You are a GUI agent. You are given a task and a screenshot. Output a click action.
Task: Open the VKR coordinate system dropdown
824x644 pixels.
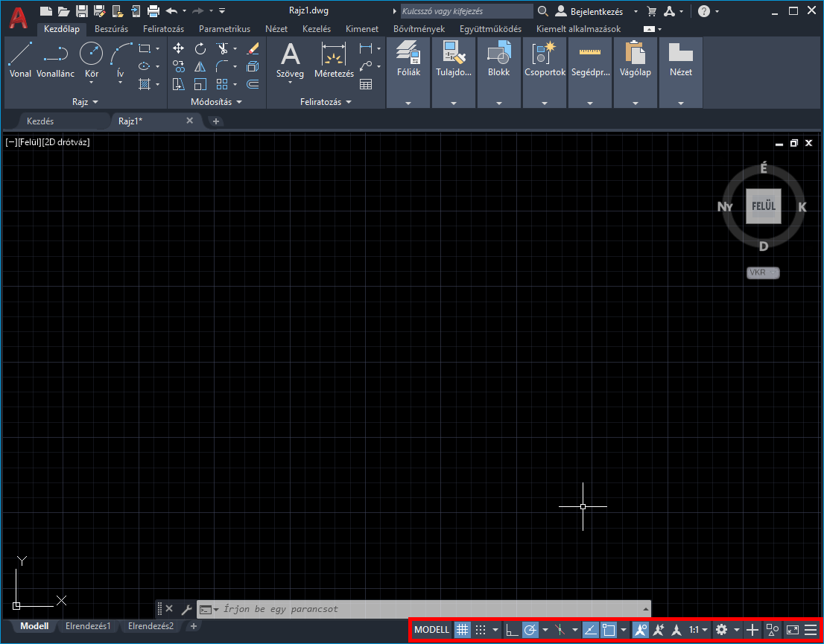[x=763, y=272]
